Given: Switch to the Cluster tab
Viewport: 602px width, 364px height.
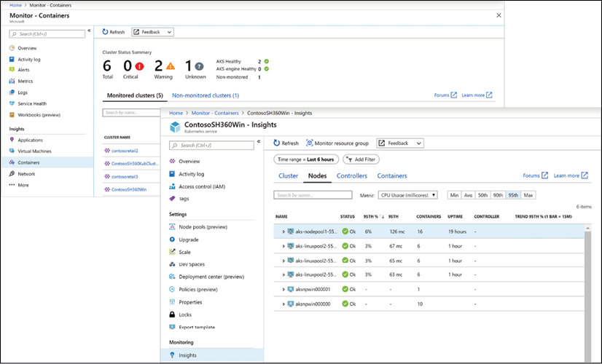Looking at the screenshot, I should coord(289,176).
